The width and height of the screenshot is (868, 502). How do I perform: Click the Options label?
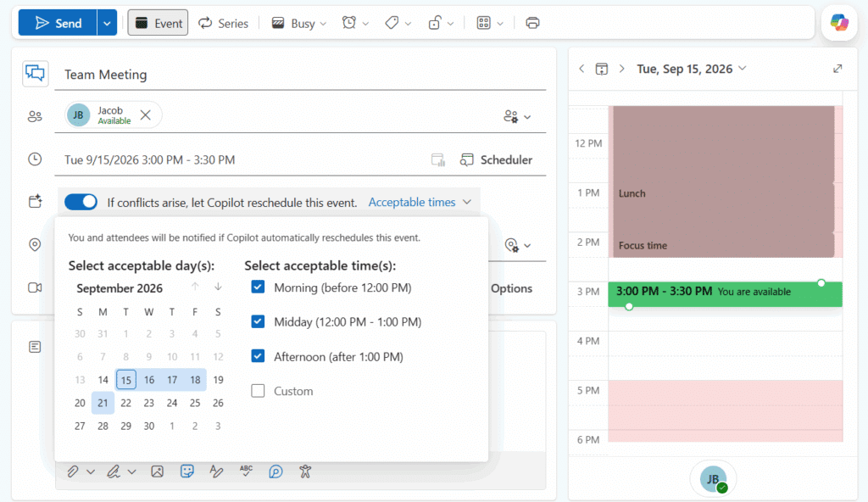511,288
